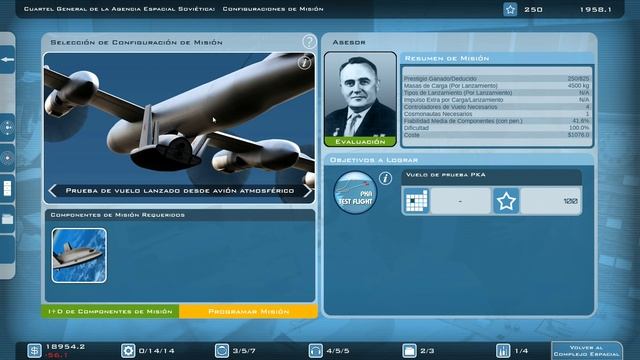Viewport: 640px width, 360px height.
Task: Go to previous mission configuration arrow
Action: [x=52, y=191]
